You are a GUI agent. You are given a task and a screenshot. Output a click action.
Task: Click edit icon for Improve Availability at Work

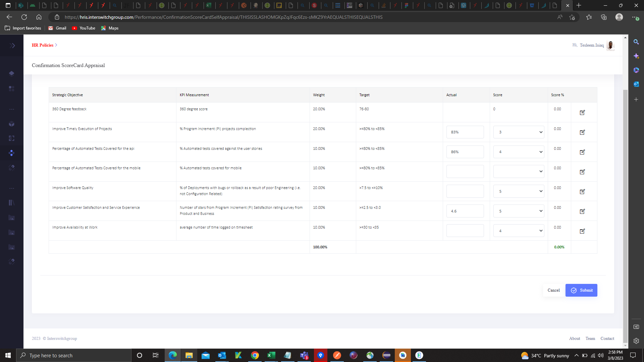pos(582,231)
